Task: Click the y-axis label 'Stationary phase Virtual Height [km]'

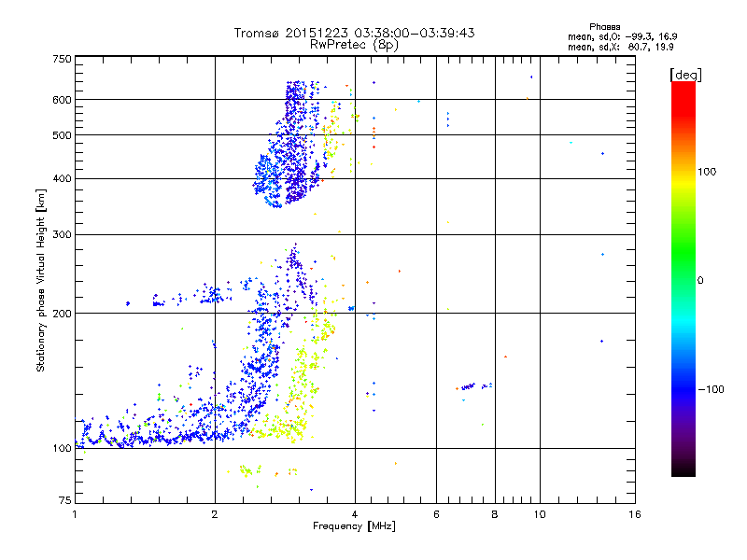Action: [x=40, y=281]
